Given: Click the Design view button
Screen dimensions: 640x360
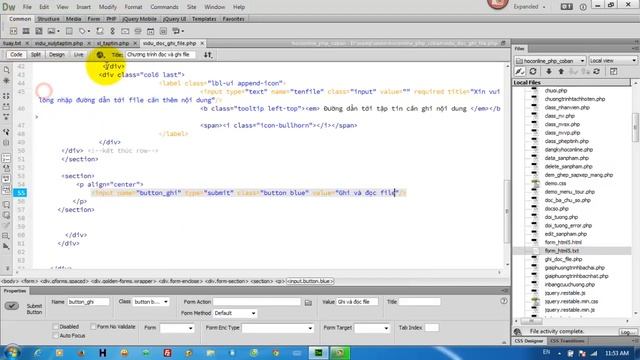Looking at the screenshot, I should pos(57,55).
